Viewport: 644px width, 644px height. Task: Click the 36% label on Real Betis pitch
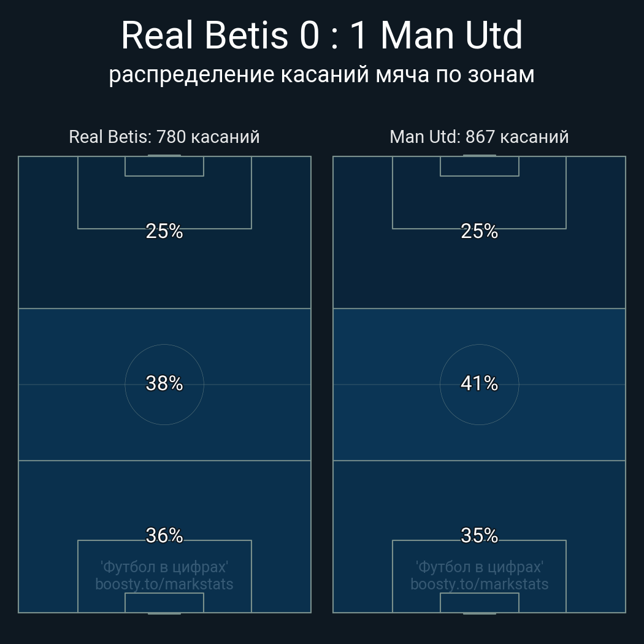(x=164, y=535)
